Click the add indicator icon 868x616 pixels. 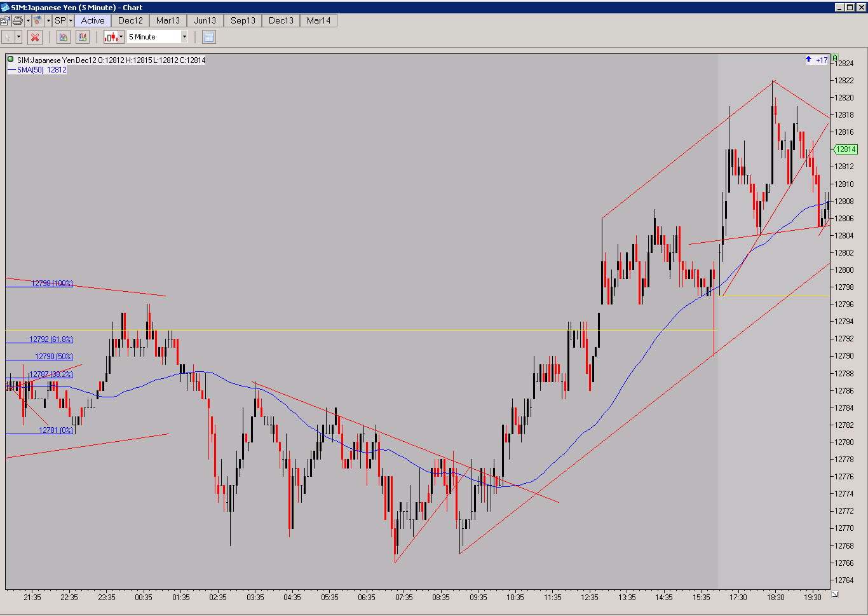63,37
